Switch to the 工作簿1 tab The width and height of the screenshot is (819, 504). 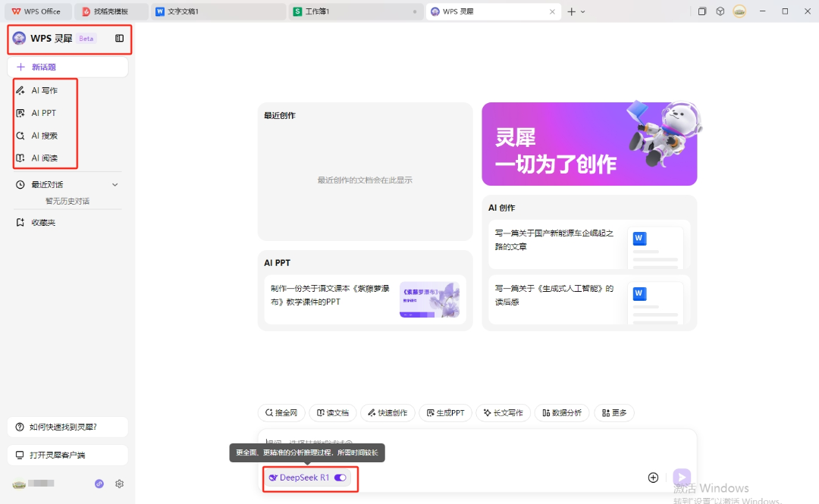coord(355,11)
